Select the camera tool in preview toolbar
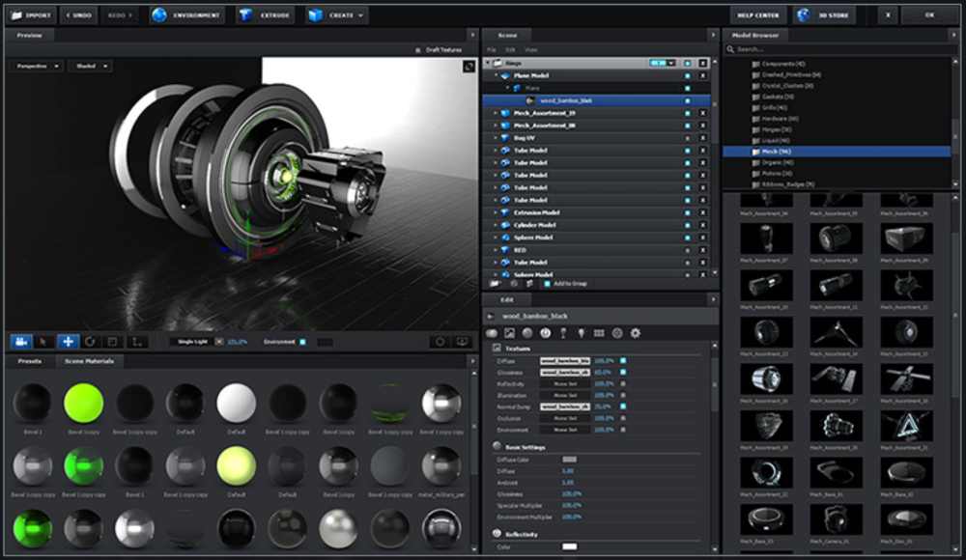Viewport: 966px width, 560px height. (21, 341)
